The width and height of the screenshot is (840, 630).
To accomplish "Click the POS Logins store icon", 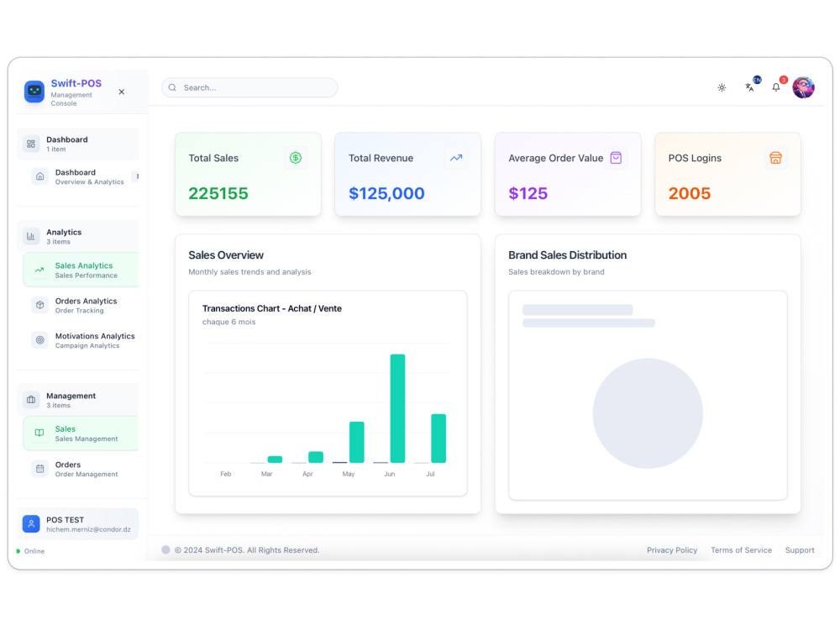I will tap(775, 158).
